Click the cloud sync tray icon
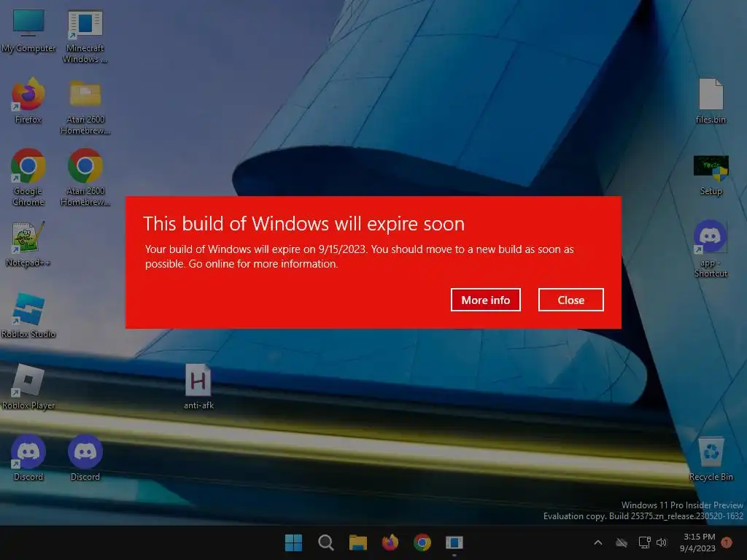This screenshot has height=560, width=747. (622, 542)
